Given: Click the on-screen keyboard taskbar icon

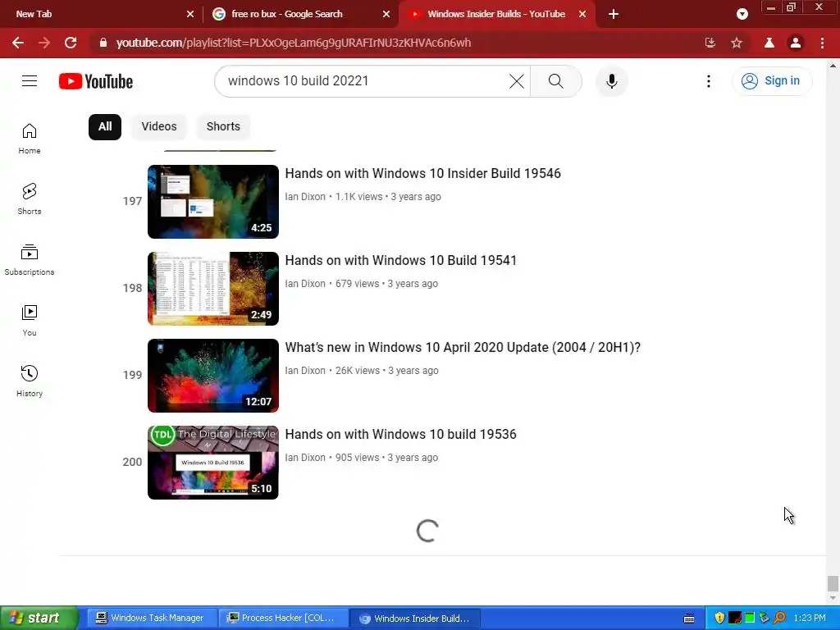Looking at the screenshot, I should point(689,619).
